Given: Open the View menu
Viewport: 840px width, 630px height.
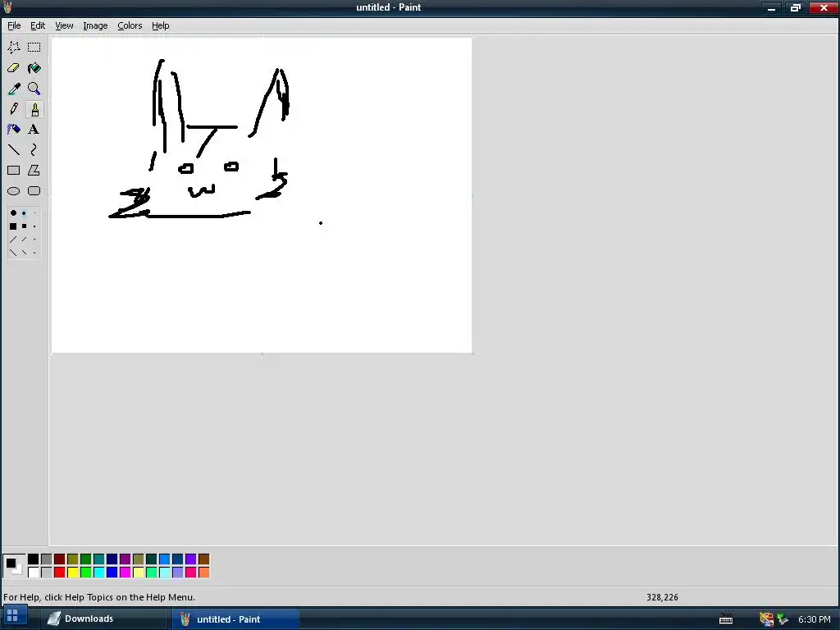Looking at the screenshot, I should [x=64, y=25].
